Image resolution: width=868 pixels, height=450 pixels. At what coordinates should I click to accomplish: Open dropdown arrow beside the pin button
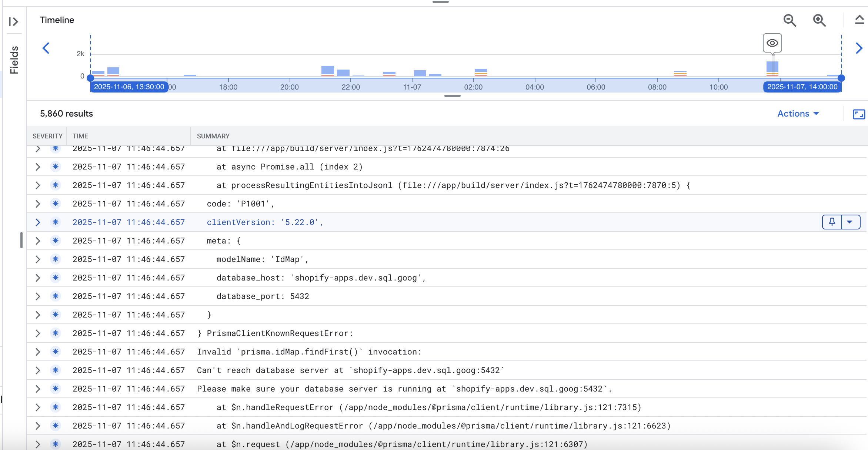coord(850,222)
